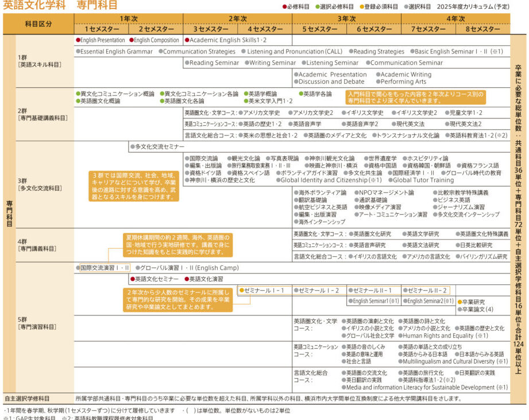Image resolution: width=529 pixels, height=420 pixels.
Task: Click the red bullet before 英語文化セミナー
Action: [x=132, y=279]
